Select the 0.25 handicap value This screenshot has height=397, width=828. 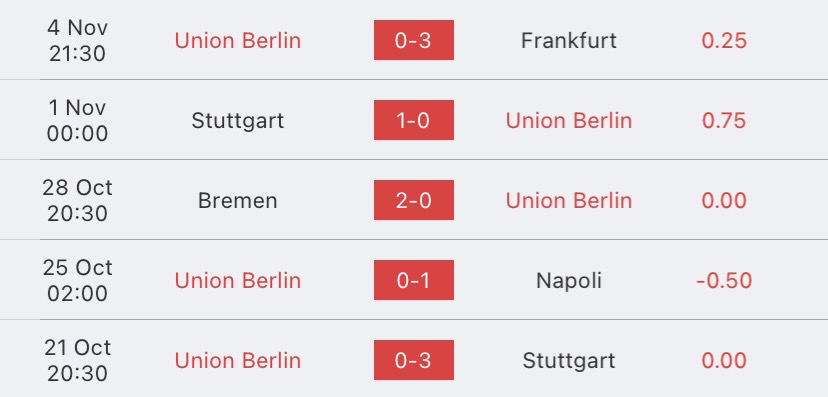(724, 41)
